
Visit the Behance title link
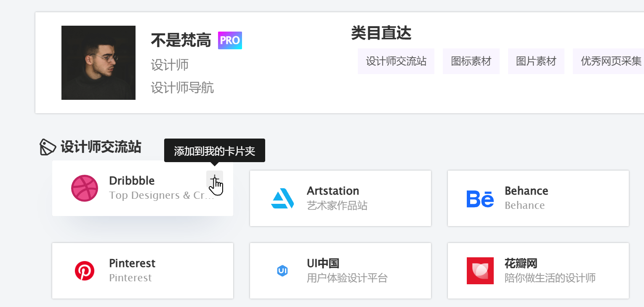click(x=526, y=191)
